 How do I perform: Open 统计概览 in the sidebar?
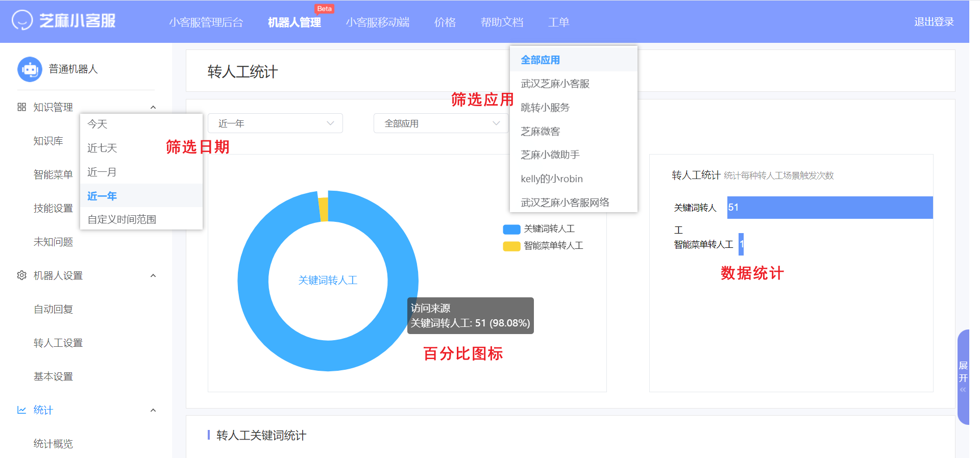coord(53,444)
